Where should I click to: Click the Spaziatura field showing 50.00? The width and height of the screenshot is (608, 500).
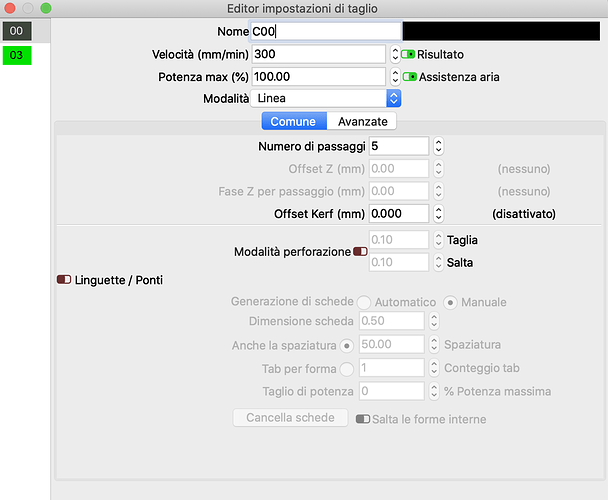tap(392, 344)
